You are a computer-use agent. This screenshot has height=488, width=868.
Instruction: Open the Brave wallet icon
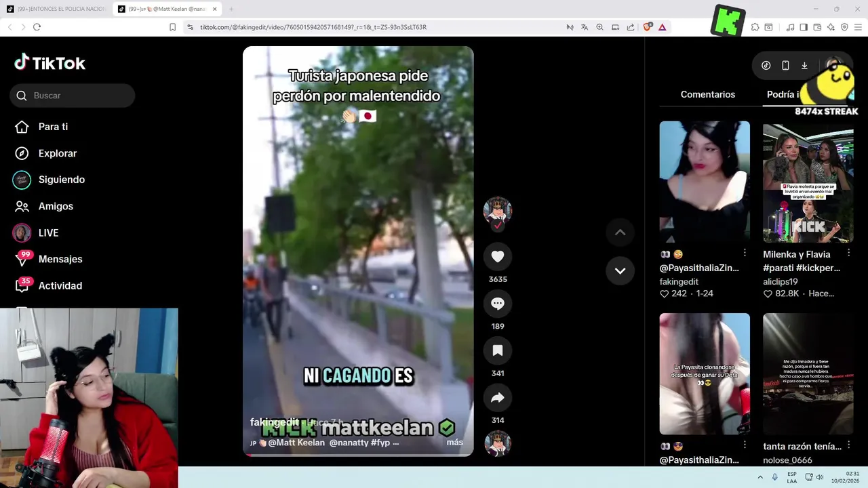coord(817,27)
